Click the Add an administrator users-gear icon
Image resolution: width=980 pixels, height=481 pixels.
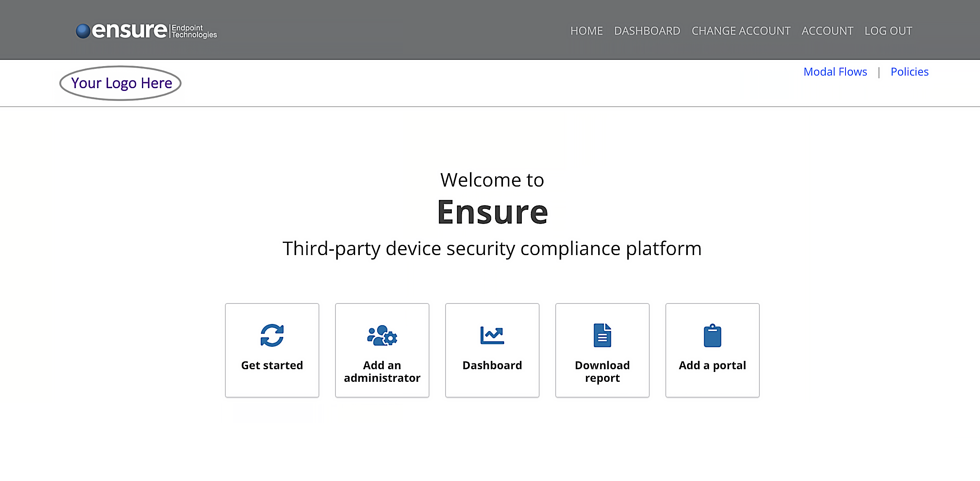(x=382, y=335)
